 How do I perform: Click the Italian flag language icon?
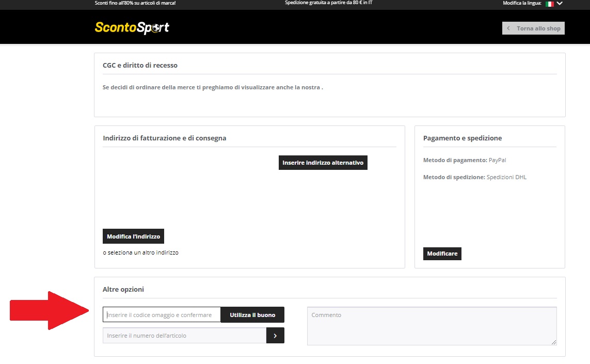(549, 4)
